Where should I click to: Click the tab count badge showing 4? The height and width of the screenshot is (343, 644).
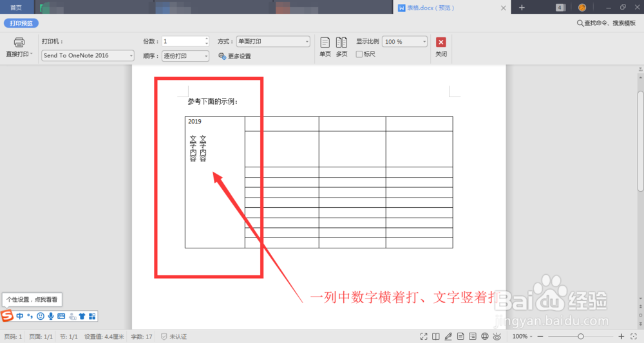point(560,7)
